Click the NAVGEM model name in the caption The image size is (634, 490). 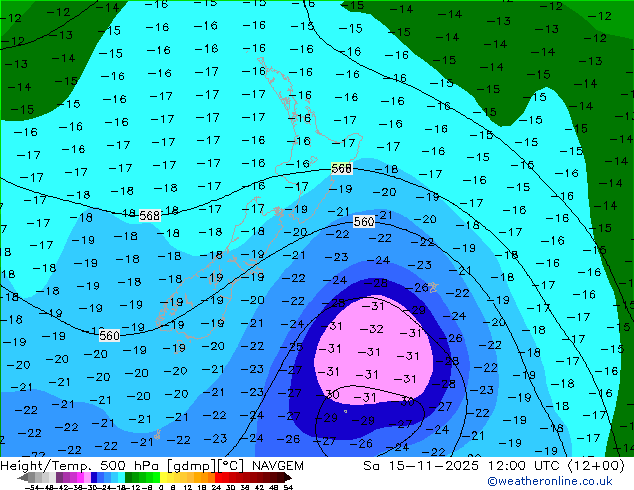tap(278, 466)
